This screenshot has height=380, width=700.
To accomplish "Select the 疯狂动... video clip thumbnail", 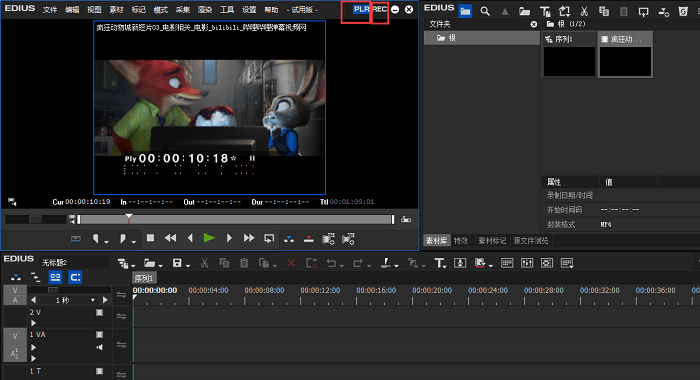I will pos(625,54).
